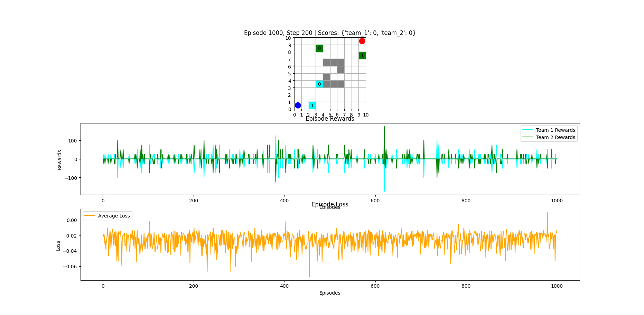The image size is (644, 315).
Task: Click the 'Episode Rewards' plot title
Action: click(330, 119)
